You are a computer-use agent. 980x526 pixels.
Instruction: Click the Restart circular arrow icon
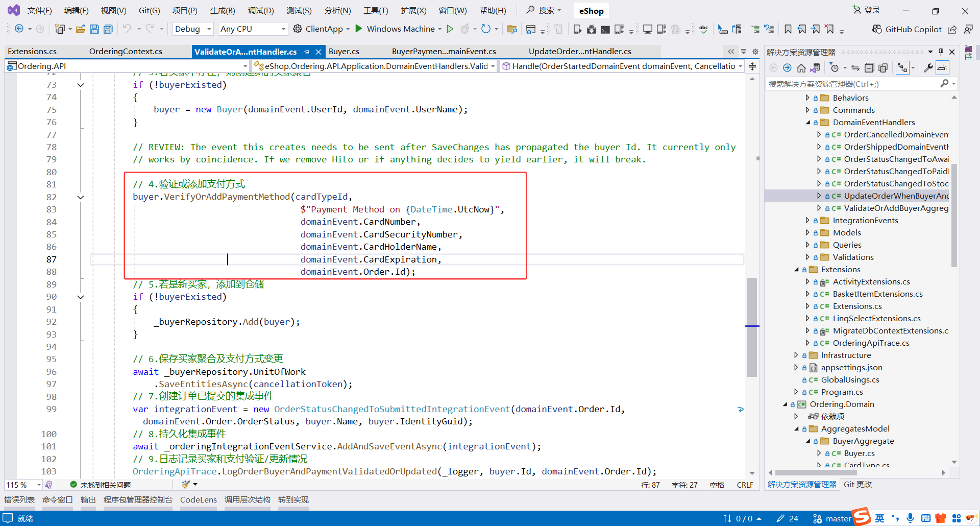pyautogui.click(x=486, y=29)
